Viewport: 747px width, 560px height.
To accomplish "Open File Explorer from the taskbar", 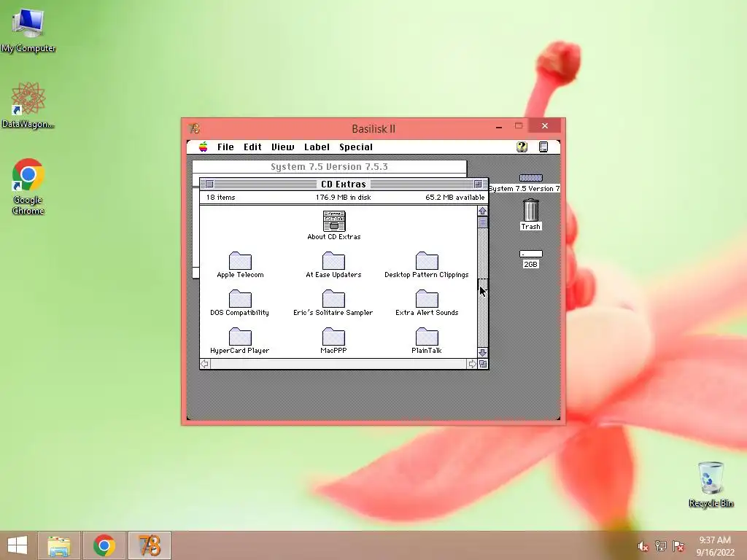I will pos(59,545).
